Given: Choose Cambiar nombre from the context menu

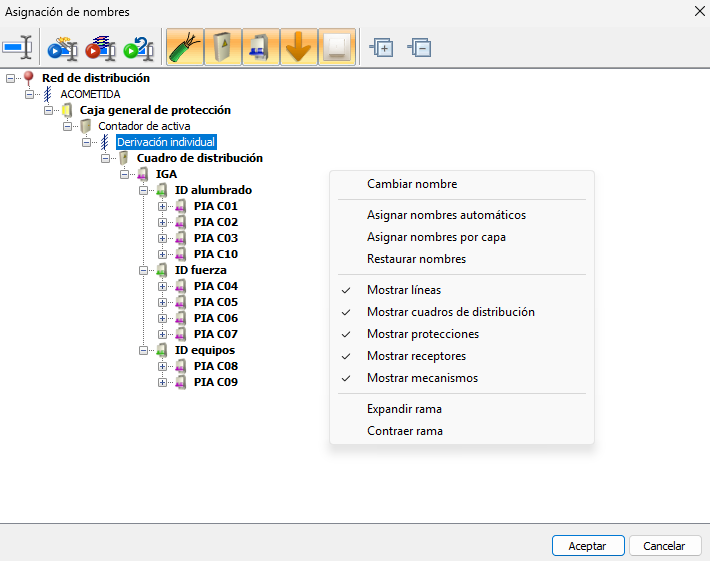Looking at the screenshot, I should click(411, 184).
